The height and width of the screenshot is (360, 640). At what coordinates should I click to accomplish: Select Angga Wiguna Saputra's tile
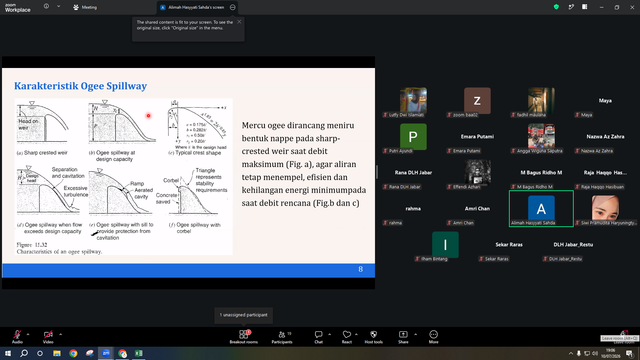(541, 137)
